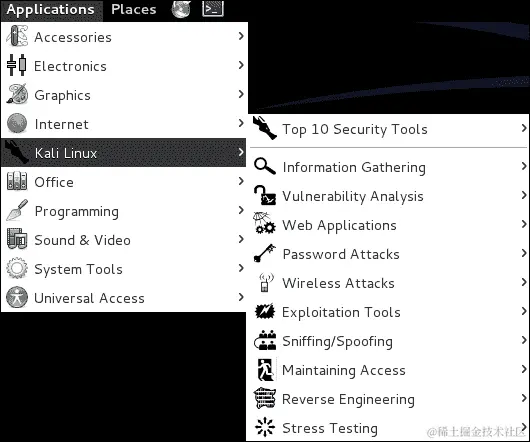Image resolution: width=530 pixels, height=442 pixels.
Task: Open Web Applications category
Action: [389, 224]
